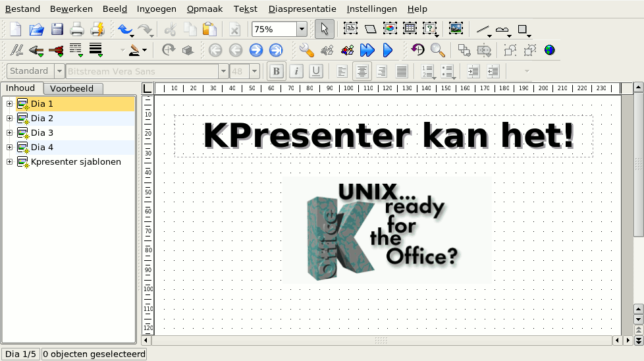Click the Print icon
The width and height of the screenshot is (644, 361).
(x=77, y=29)
